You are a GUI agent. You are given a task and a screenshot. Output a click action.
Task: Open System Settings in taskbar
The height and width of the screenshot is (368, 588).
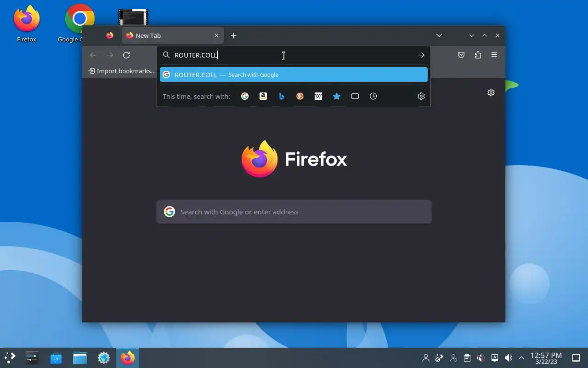(x=32, y=358)
